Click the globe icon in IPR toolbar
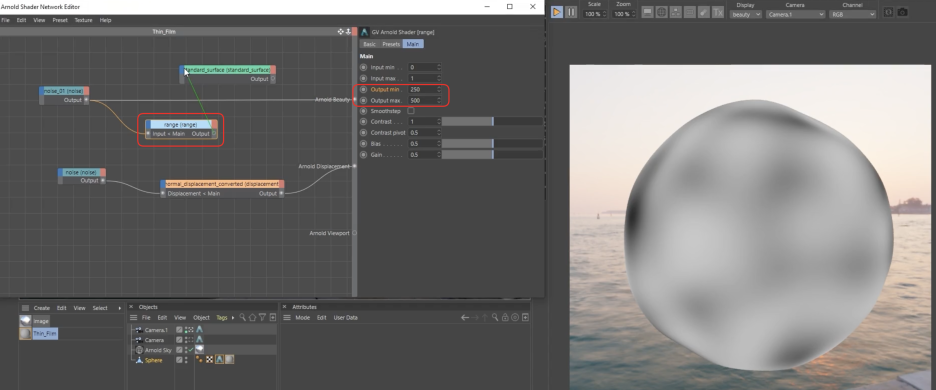Viewport: 936px width, 390px height. pyautogui.click(x=661, y=12)
